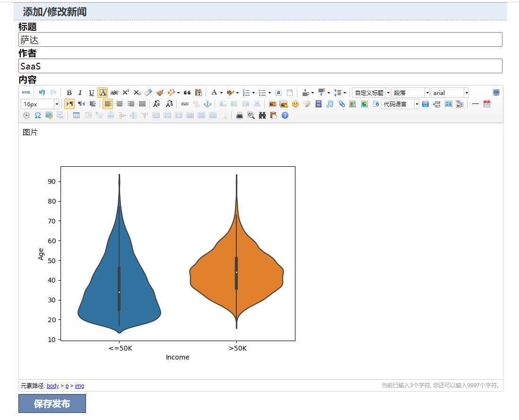Image resolution: width=519 pixels, height=420 pixels.
Task: Insert an anchor
Action: (x=207, y=104)
